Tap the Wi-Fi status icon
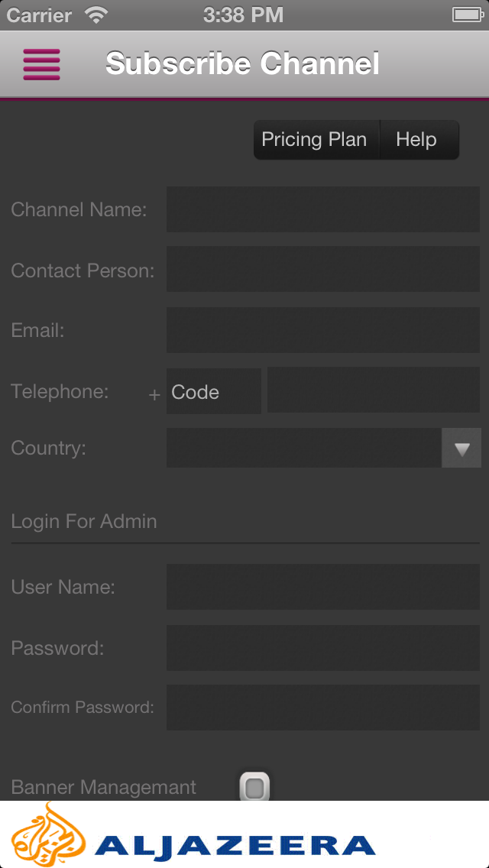The height and width of the screenshot is (868, 489). pyautogui.click(x=96, y=15)
